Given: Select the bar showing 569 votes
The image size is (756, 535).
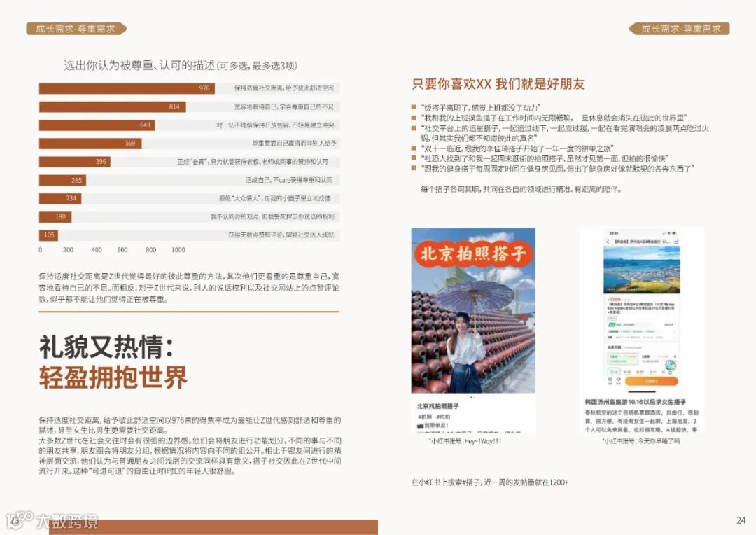Looking at the screenshot, I should [x=90, y=144].
